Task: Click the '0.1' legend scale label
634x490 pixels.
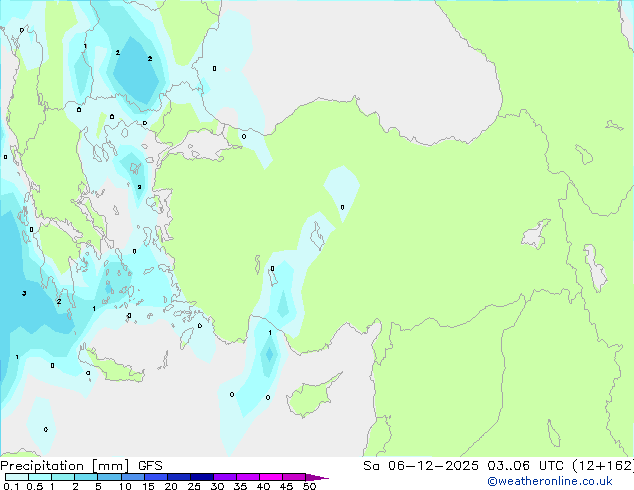Action: point(11,486)
